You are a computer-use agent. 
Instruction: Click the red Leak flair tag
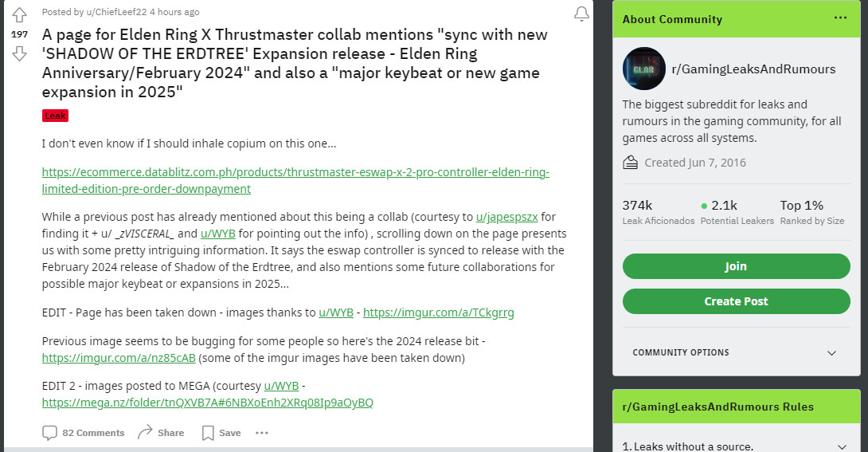(x=56, y=116)
